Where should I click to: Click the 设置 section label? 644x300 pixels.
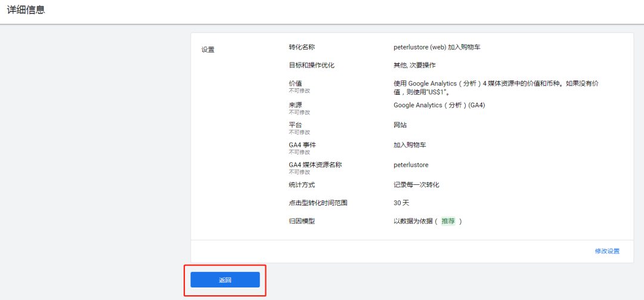pyautogui.click(x=208, y=50)
